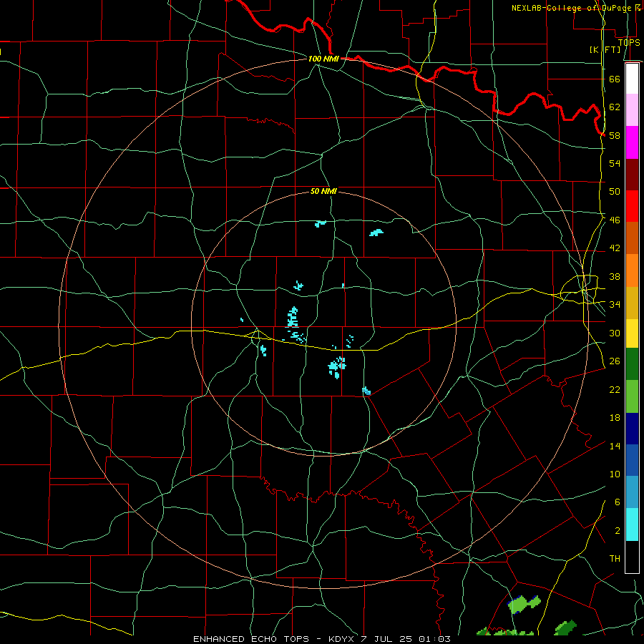Click the 50 NMI range ring label

pyautogui.click(x=323, y=191)
